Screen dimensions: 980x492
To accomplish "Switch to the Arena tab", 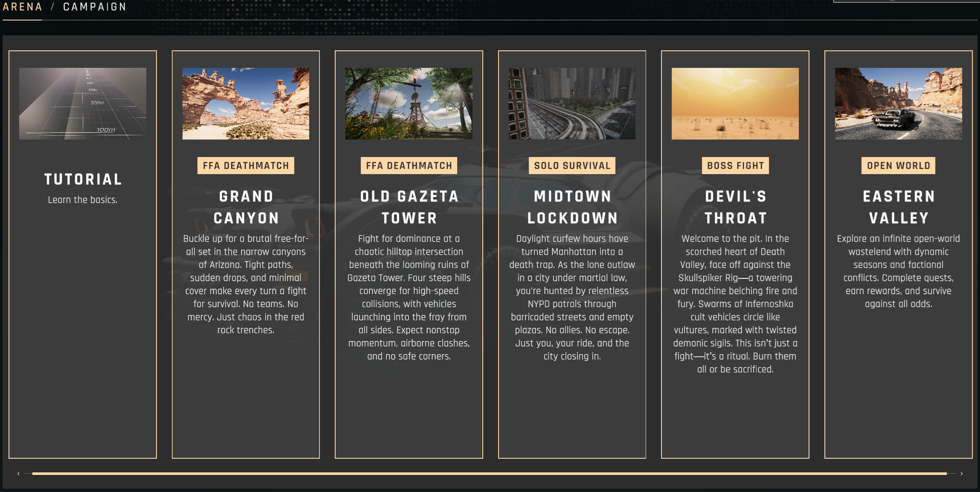I will click(x=22, y=7).
